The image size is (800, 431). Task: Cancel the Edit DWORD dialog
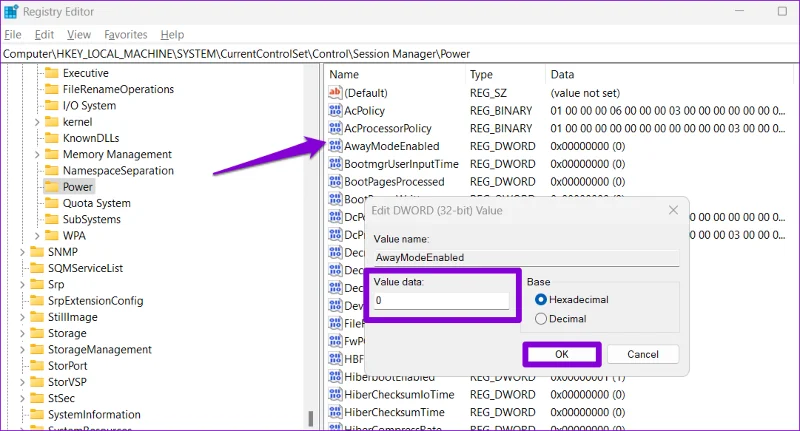[x=643, y=354]
